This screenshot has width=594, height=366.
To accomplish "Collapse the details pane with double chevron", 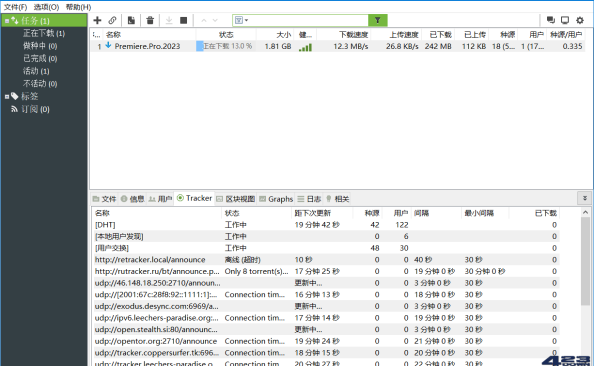I will 585,198.
